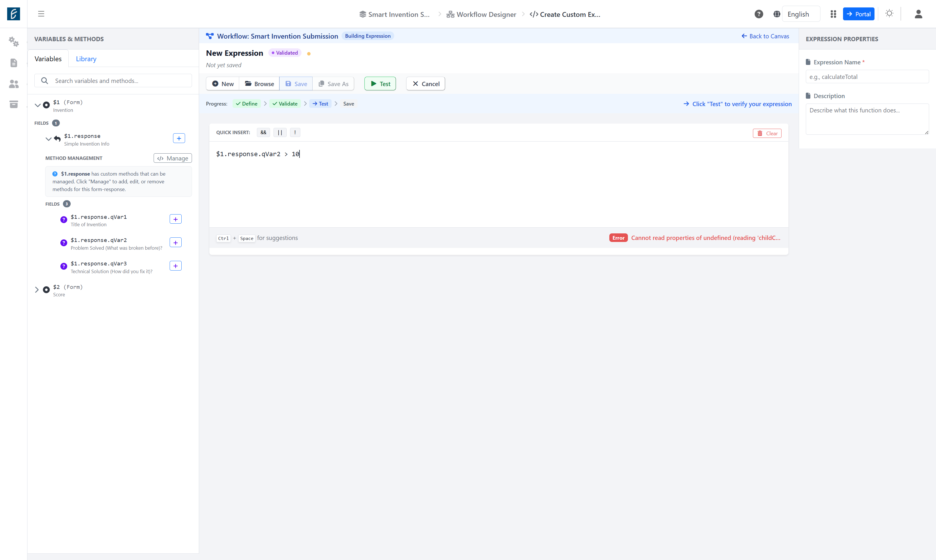The image size is (936, 560).
Task: Go Back to Canvas
Action: coord(766,36)
